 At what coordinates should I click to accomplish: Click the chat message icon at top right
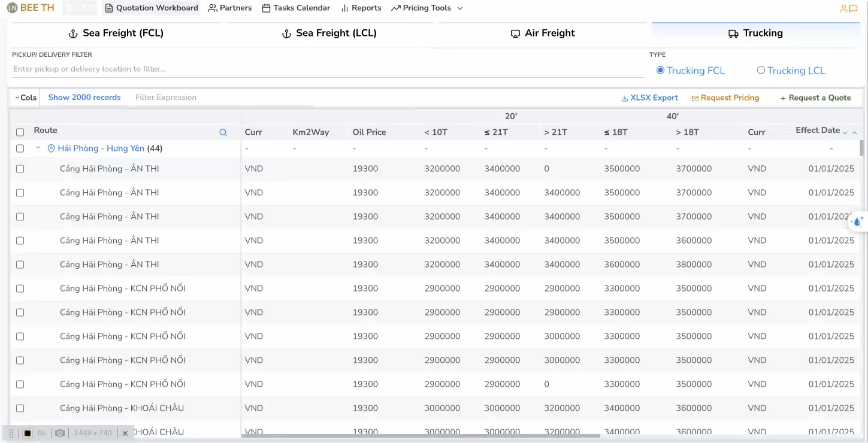coord(854,8)
